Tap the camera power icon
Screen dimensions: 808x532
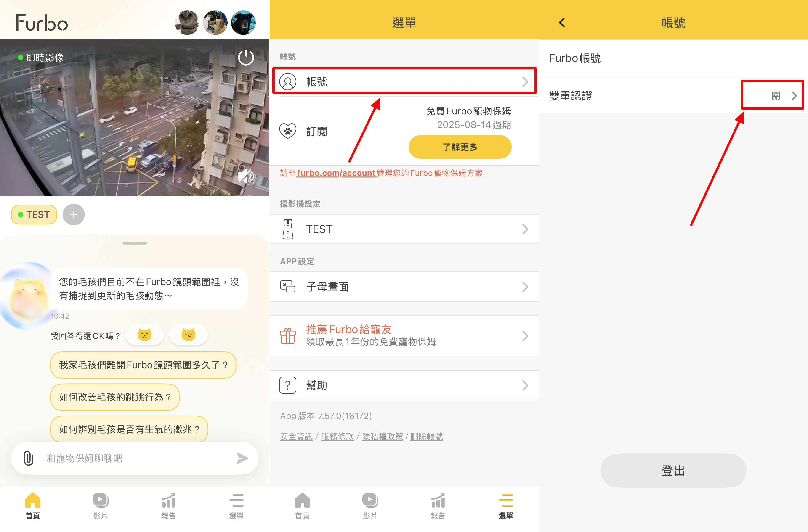[x=246, y=58]
